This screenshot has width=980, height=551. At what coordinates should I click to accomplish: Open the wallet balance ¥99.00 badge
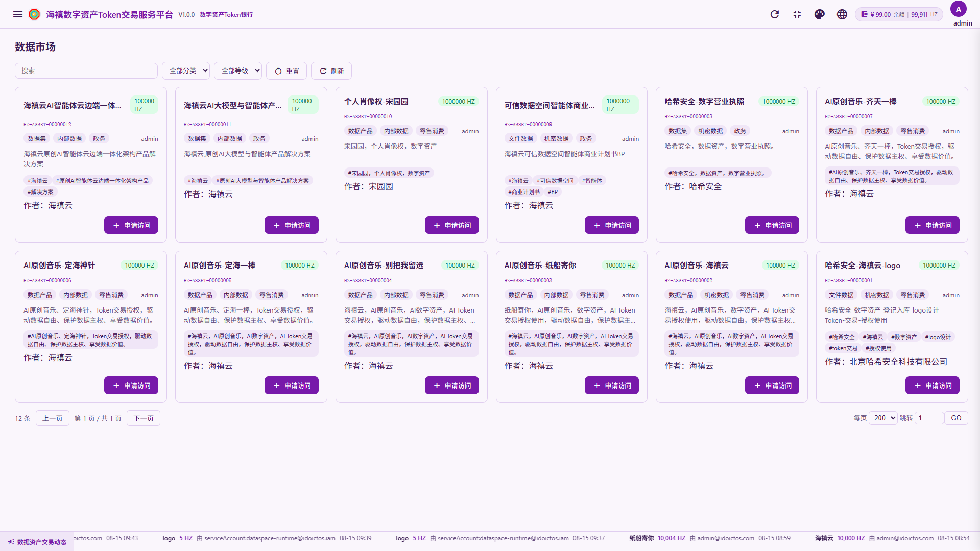coord(899,14)
